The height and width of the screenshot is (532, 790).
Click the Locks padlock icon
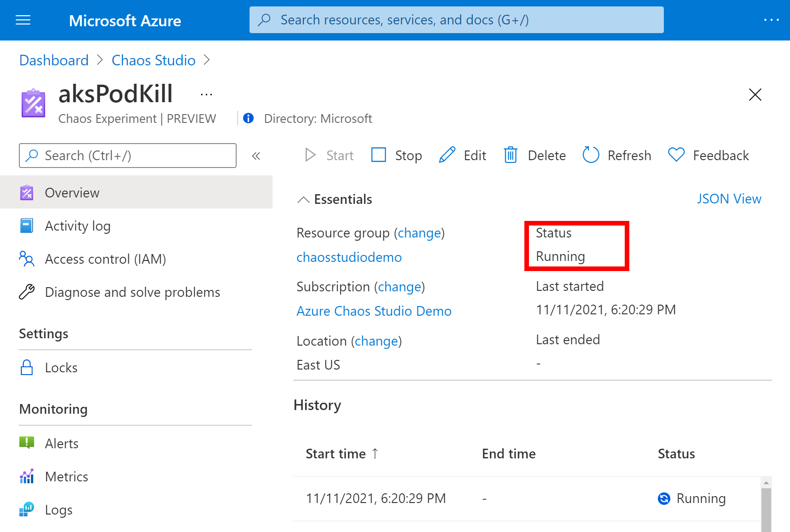click(27, 367)
